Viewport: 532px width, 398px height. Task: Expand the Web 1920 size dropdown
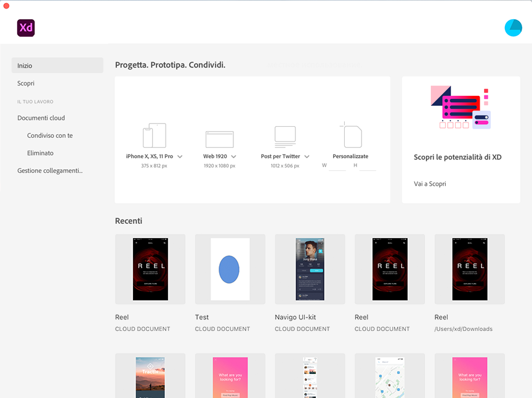click(x=233, y=157)
